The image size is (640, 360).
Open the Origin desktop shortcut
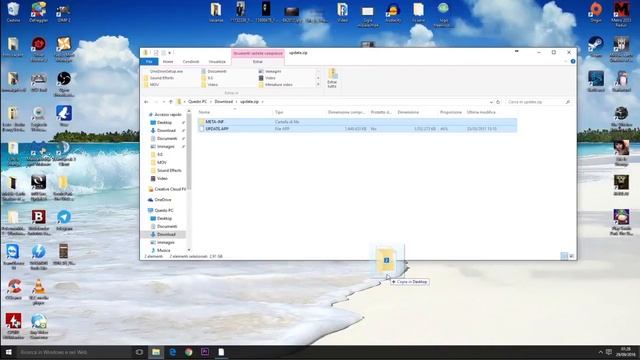pyautogui.click(x=596, y=12)
